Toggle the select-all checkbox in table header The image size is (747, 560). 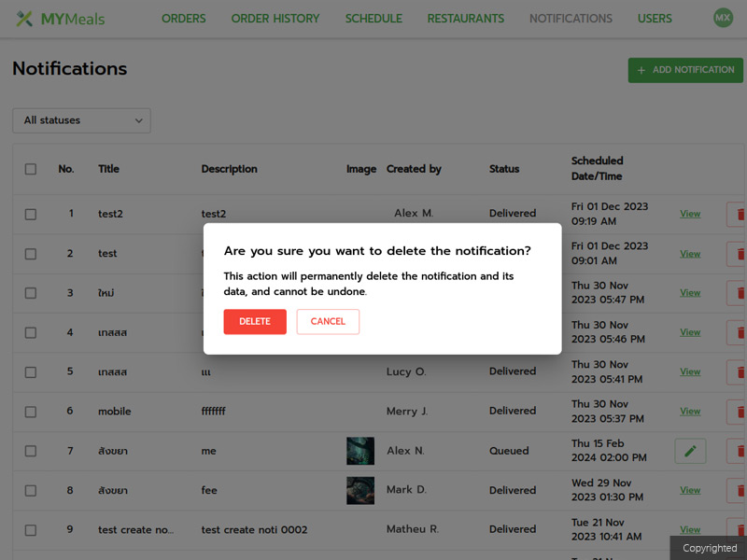click(x=31, y=169)
